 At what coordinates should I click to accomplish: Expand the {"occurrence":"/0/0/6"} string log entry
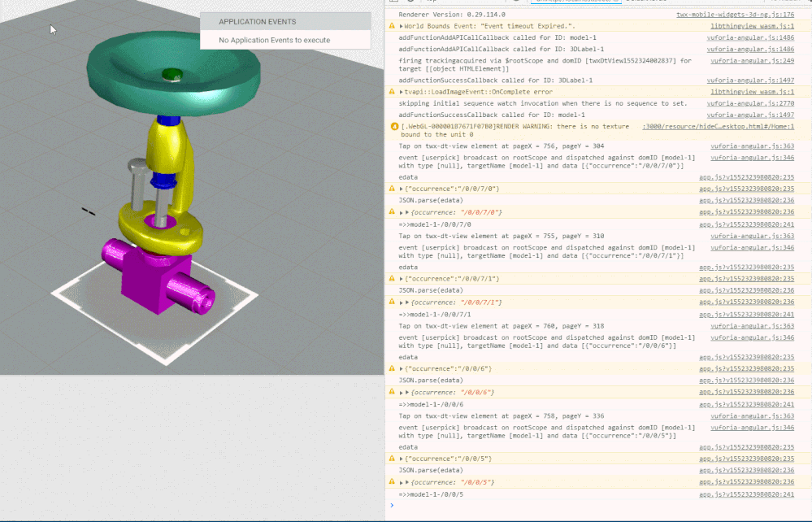(x=401, y=368)
